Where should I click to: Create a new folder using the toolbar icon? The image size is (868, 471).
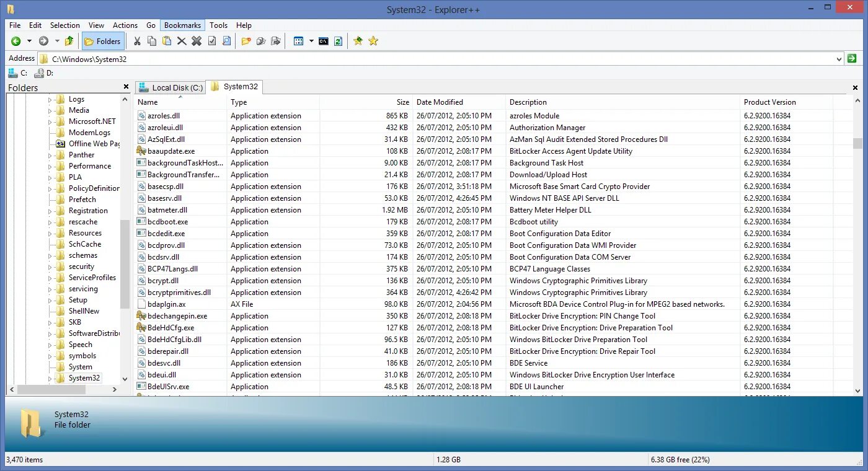coord(247,41)
